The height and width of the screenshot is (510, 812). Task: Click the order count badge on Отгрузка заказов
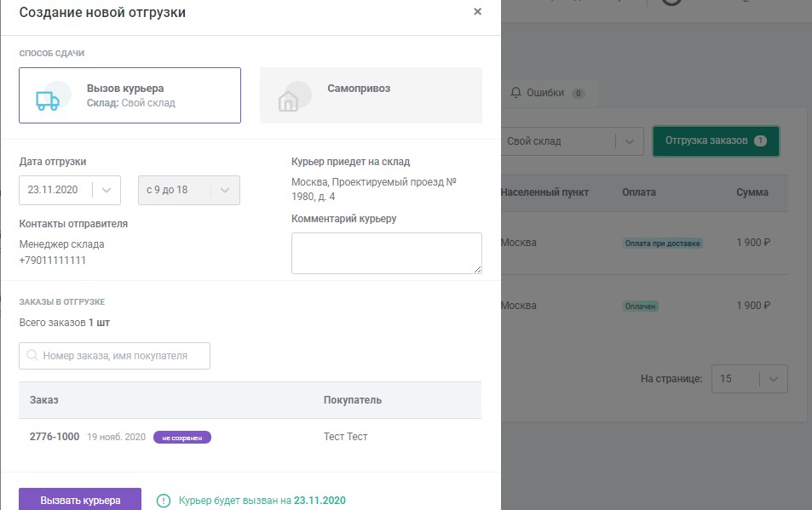(760, 140)
